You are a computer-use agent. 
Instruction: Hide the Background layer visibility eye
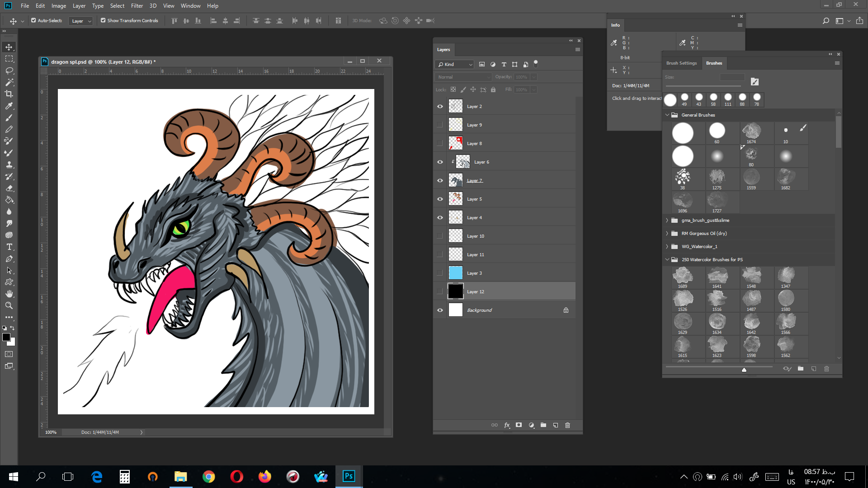[440, 310]
